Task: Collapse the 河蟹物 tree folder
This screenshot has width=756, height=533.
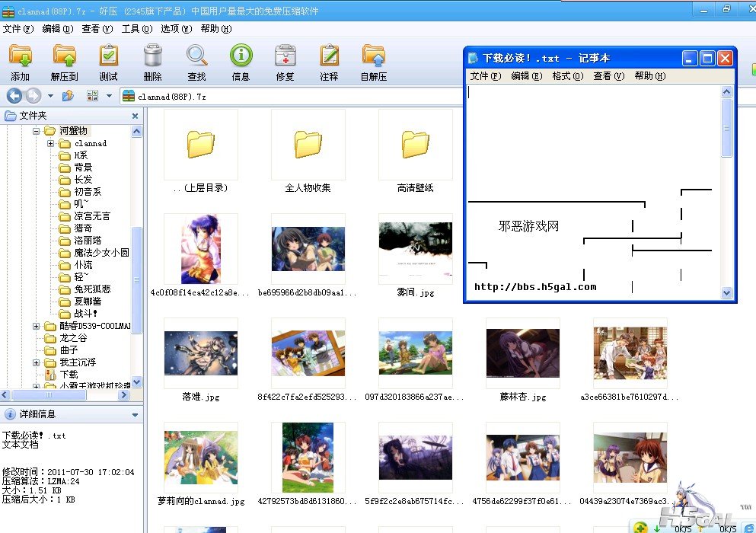Action: coord(36,131)
